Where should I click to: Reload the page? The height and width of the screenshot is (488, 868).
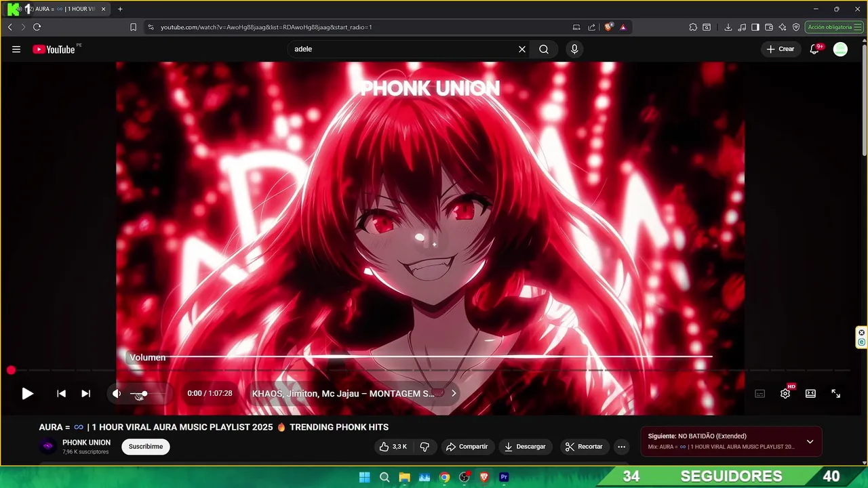(37, 27)
